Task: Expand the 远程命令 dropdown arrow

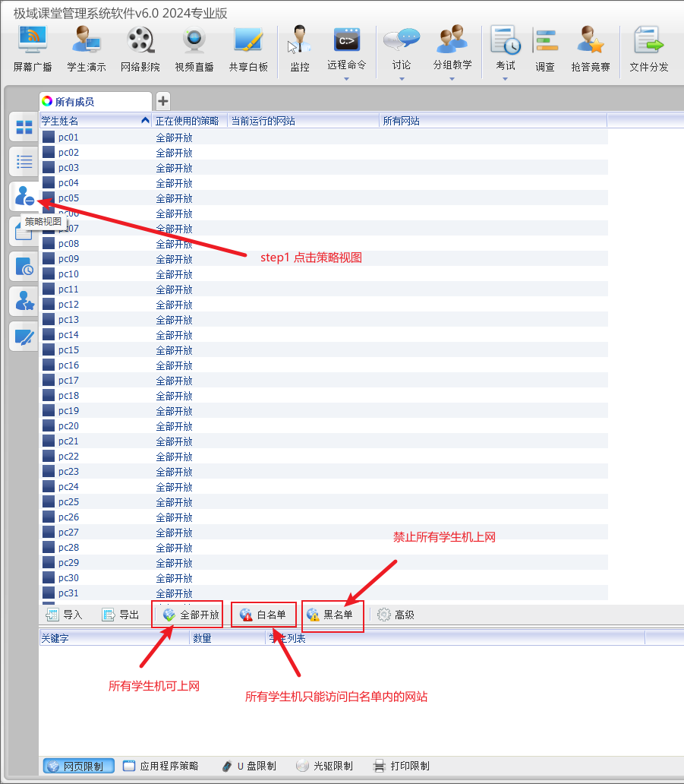Action: click(x=347, y=78)
